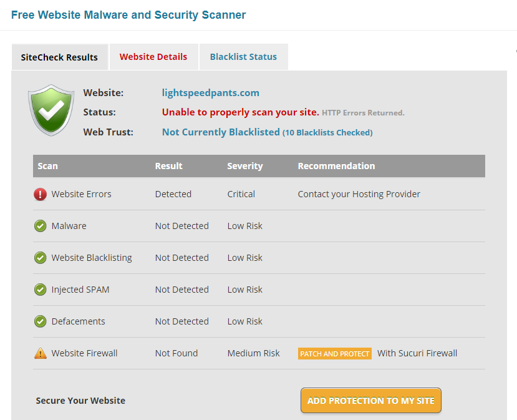517x420 pixels.
Task: Open the Blacklist Status tab
Action: pos(243,57)
